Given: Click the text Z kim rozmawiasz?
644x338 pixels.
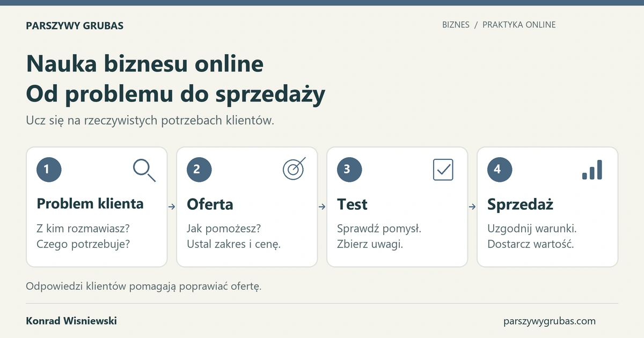Looking at the screenshot, I should pyautogui.click(x=83, y=229).
